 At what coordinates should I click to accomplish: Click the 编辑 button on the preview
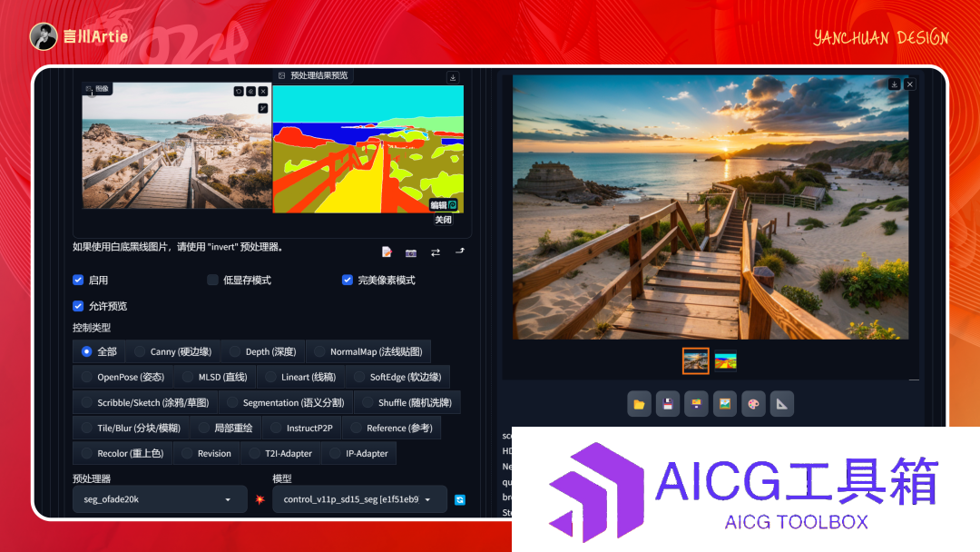click(x=444, y=205)
